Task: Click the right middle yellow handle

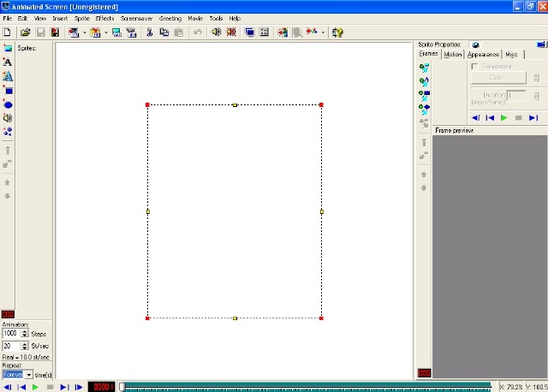Action: (322, 211)
